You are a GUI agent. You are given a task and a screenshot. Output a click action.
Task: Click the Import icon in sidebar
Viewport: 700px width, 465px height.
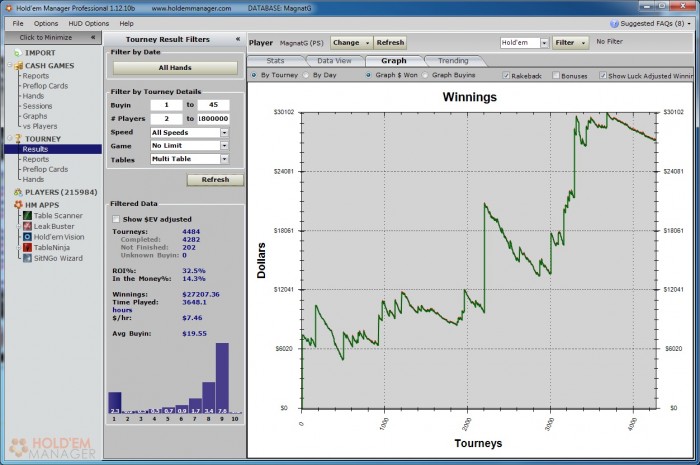17,53
